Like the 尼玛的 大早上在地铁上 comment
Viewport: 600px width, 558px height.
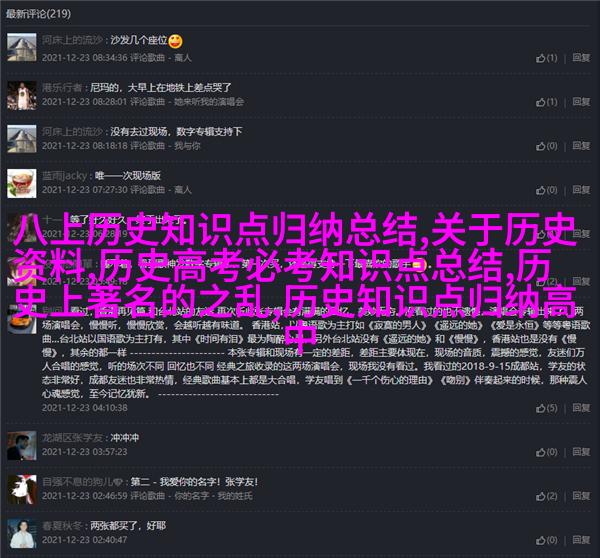[546, 102]
